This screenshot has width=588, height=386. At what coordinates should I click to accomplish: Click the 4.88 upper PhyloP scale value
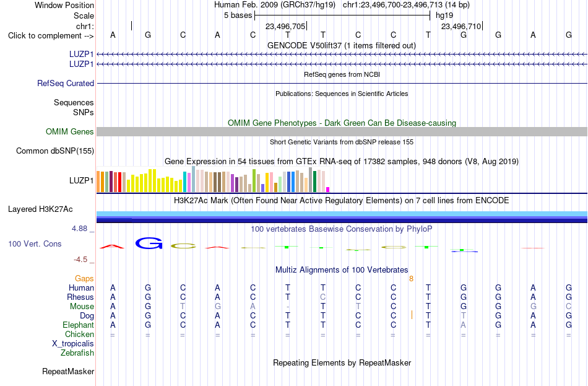click(79, 228)
